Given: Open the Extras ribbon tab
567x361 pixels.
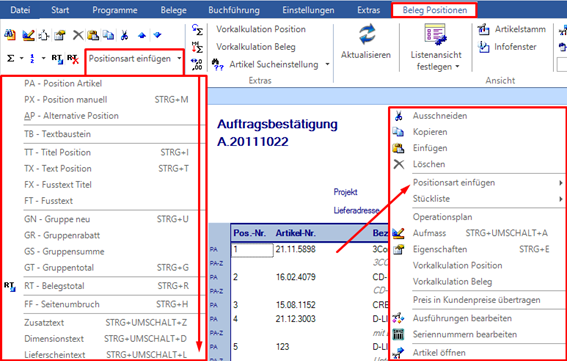Looking at the screenshot, I should point(368,10).
